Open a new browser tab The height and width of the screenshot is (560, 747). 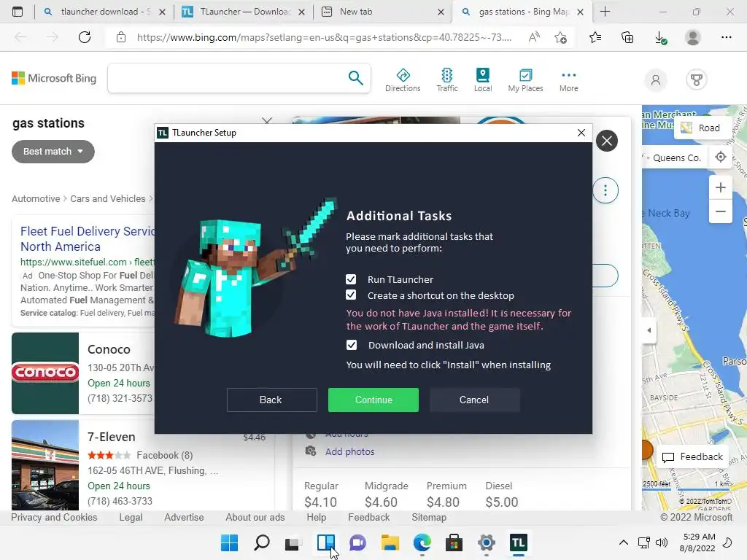click(605, 12)
